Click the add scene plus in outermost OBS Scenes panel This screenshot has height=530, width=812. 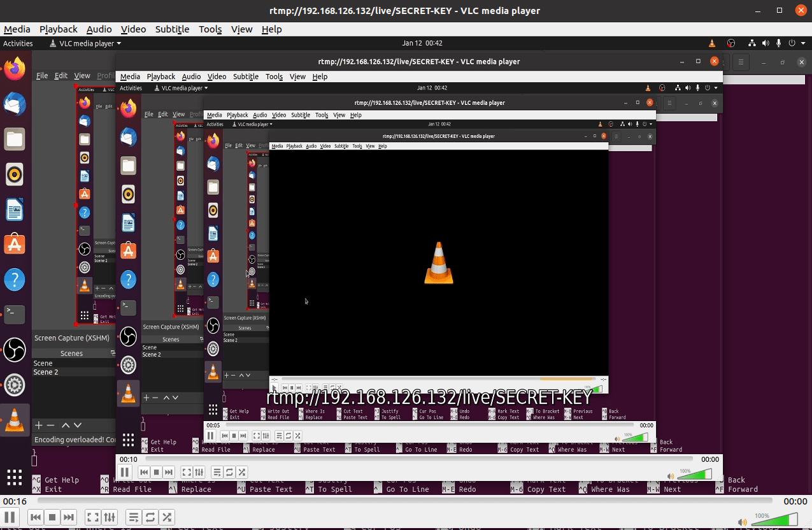[38, 425]
